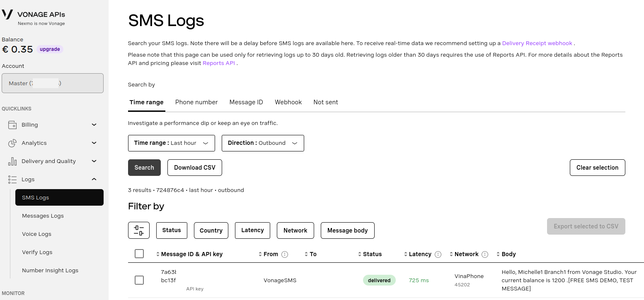
Task: Switch to the Message ID tab
Action: [x=246, y=102]
